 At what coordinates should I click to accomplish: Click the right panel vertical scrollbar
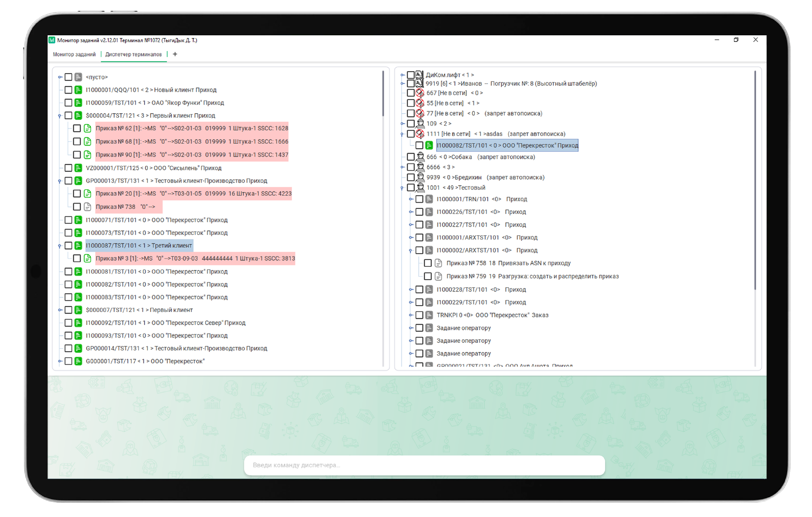tap(755, 180)
